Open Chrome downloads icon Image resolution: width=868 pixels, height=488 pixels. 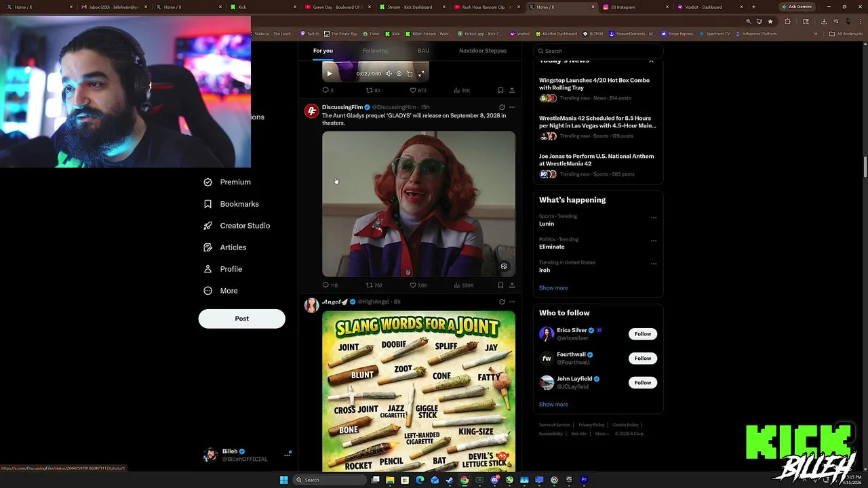click(x=823, y=21)
